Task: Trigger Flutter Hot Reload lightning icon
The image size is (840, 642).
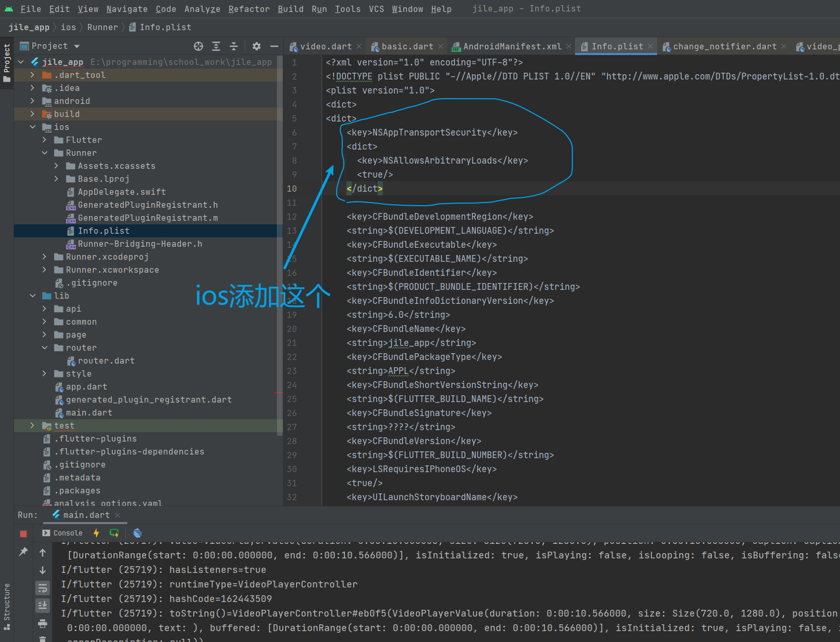Action: 96,533
